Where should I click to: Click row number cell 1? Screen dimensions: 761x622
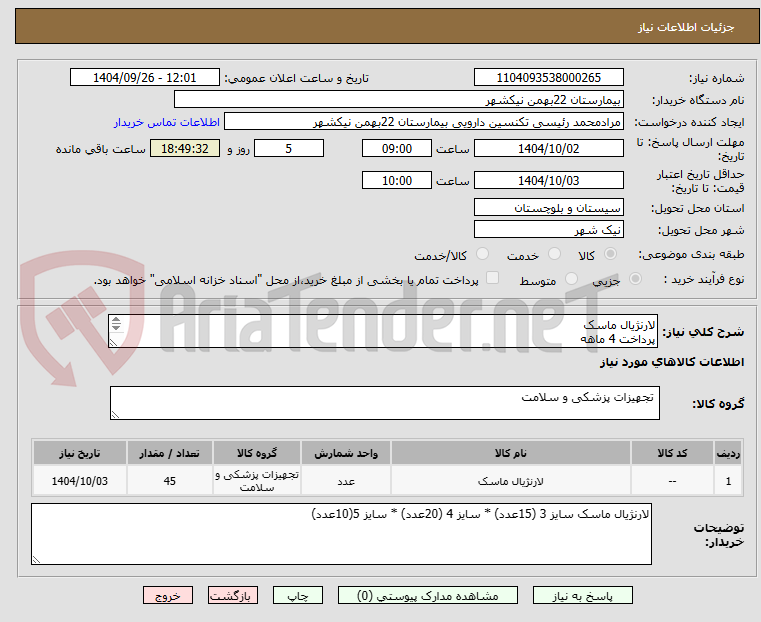(x=728, y=481)
